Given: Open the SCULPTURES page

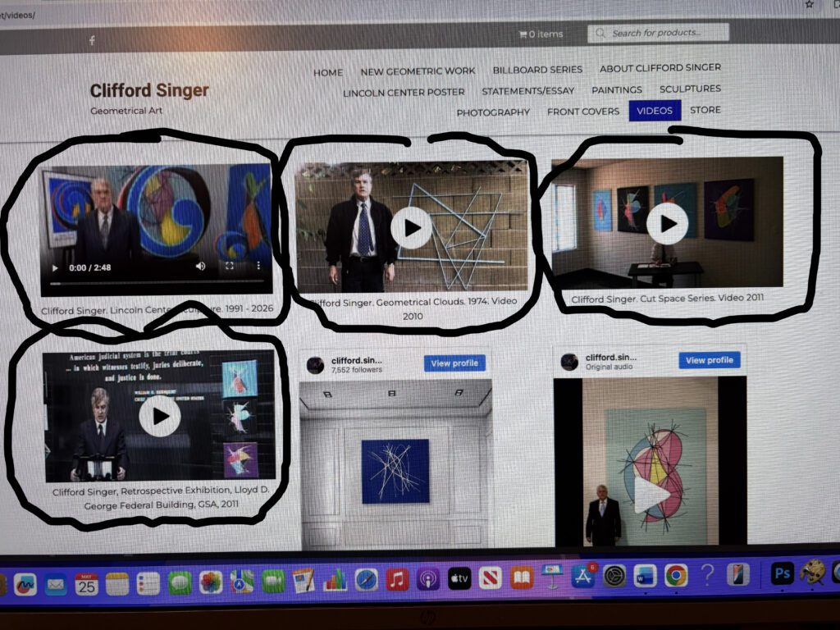Looking at the screenshot, I should 690,89.
